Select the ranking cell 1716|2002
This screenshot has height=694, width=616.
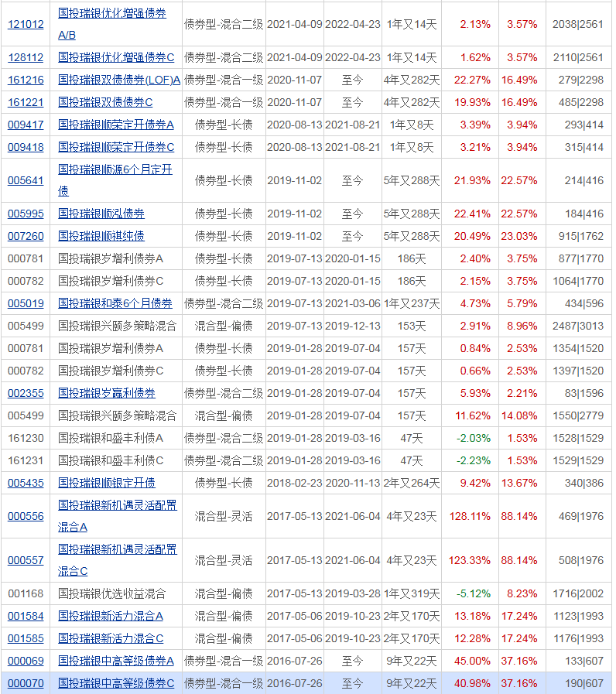578,594
